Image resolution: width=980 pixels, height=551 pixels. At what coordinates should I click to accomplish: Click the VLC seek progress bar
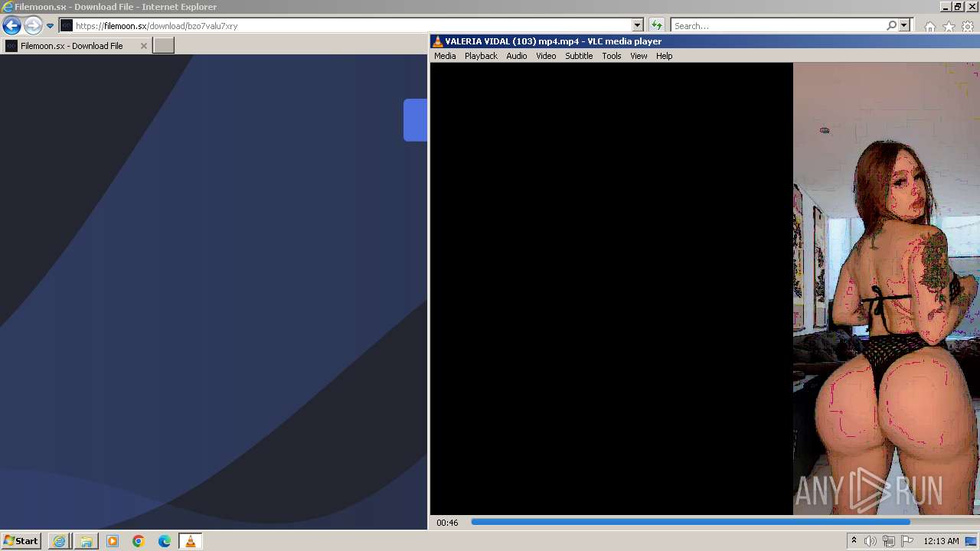coord(724,522)
